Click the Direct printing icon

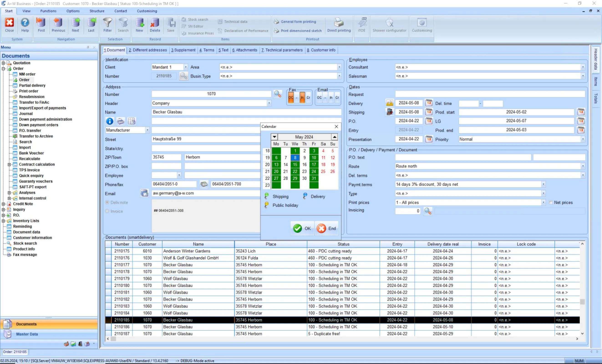pos(339,23)
